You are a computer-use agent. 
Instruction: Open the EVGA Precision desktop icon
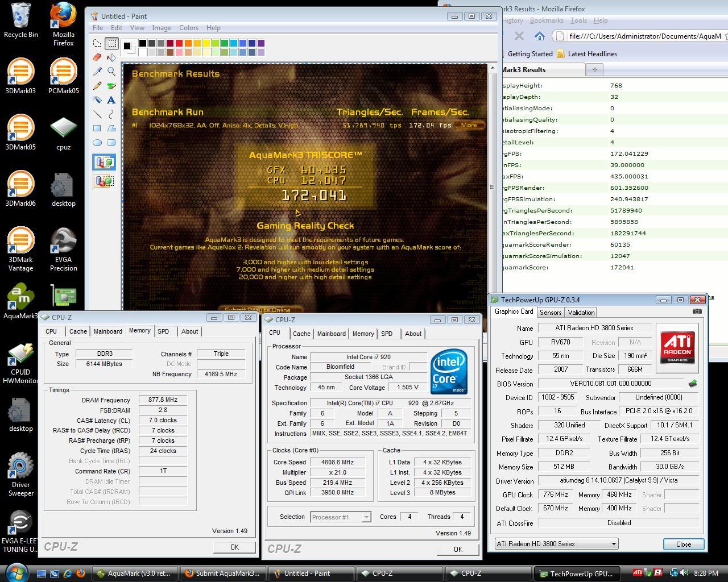tap(63, 250)
